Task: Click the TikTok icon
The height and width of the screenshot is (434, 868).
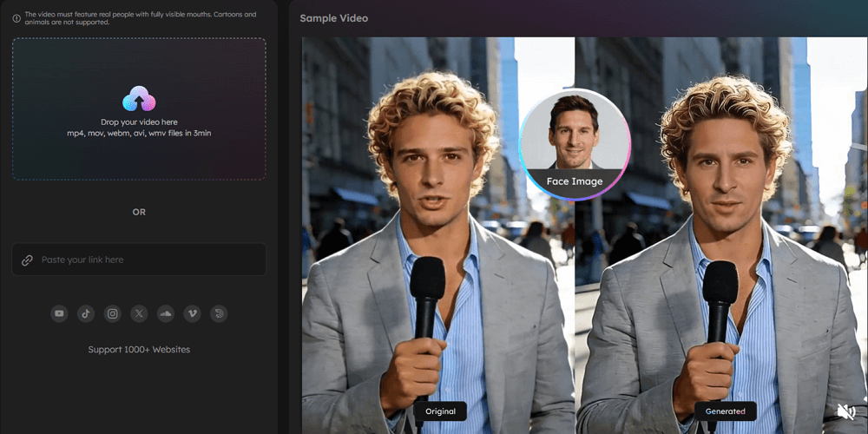Action: tap(85, 313)
